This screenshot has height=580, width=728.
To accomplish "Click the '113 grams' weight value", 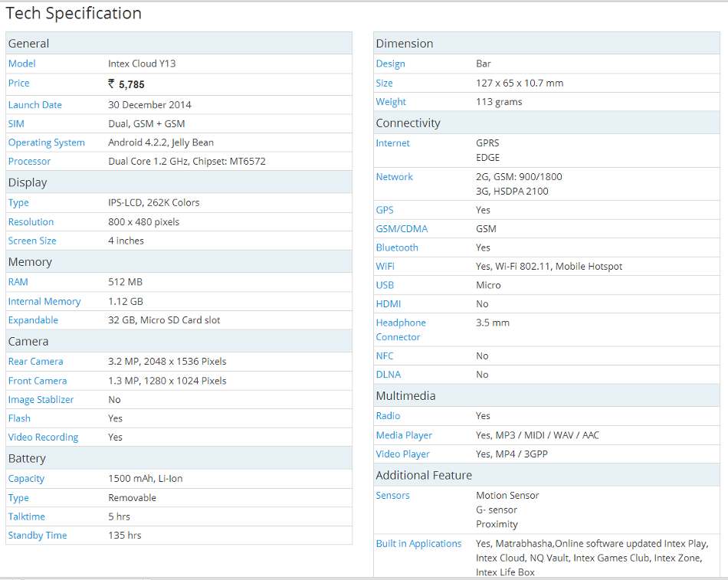I will [499, 102].
